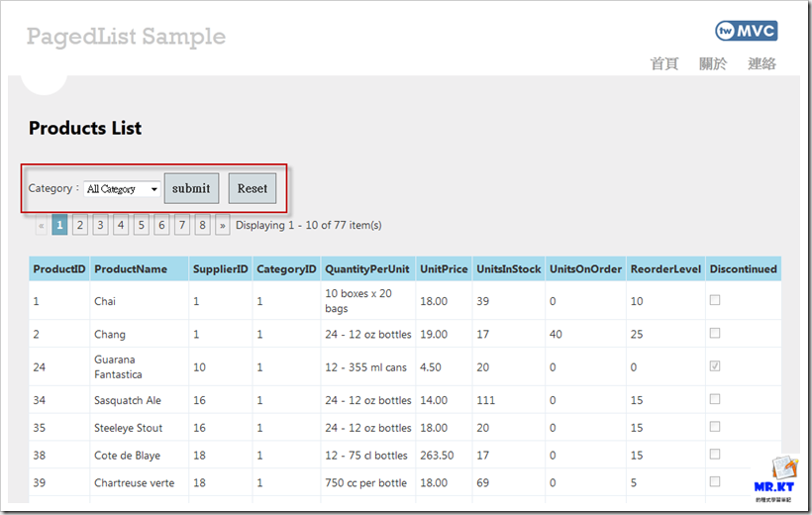This screenshot has width=812, height=515.
Task: Click the Displaying 1 - 10 of 77 item(s) text
Action: 309,226
